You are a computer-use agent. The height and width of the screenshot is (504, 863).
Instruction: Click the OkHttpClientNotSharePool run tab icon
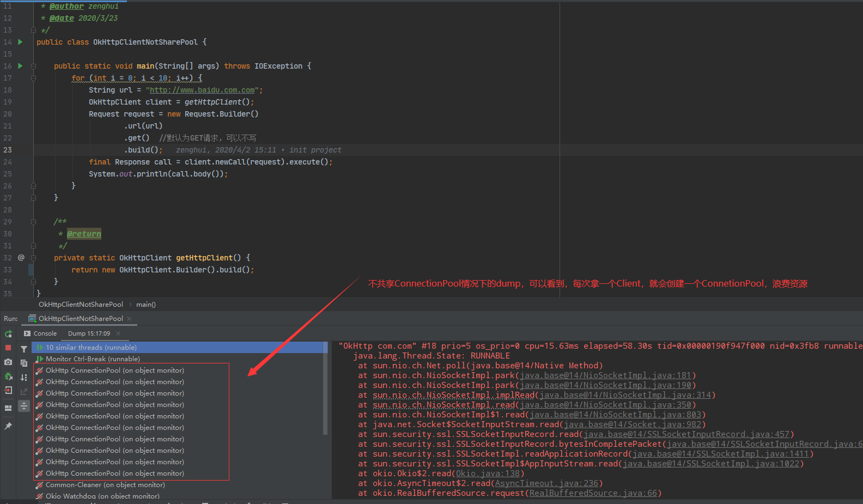(x=32, y=318)
